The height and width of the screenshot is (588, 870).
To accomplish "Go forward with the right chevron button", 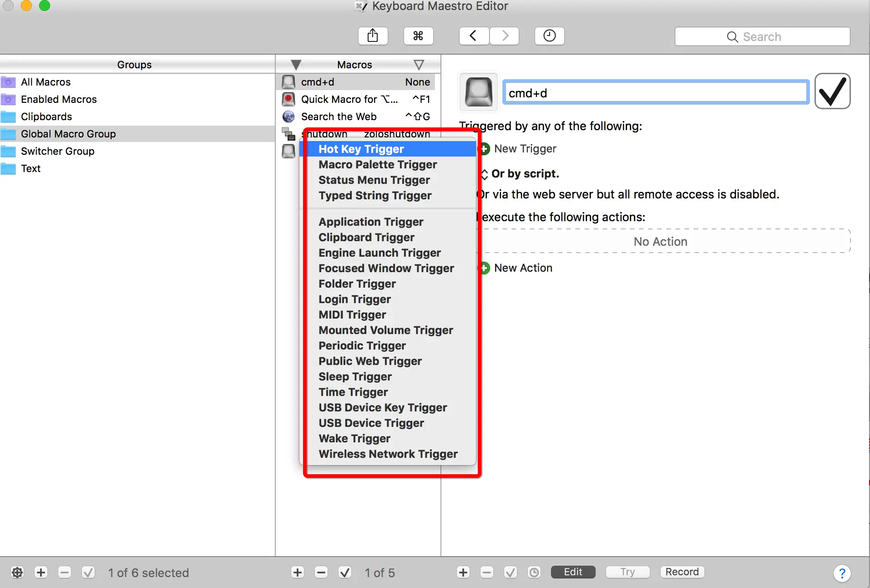I will (x=505, y=36).
